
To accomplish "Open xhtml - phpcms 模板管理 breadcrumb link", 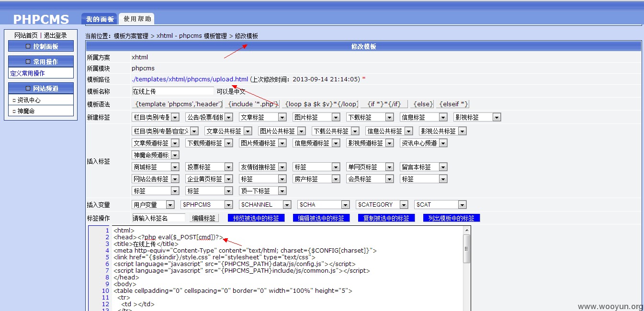I will [x=192, y=36].
